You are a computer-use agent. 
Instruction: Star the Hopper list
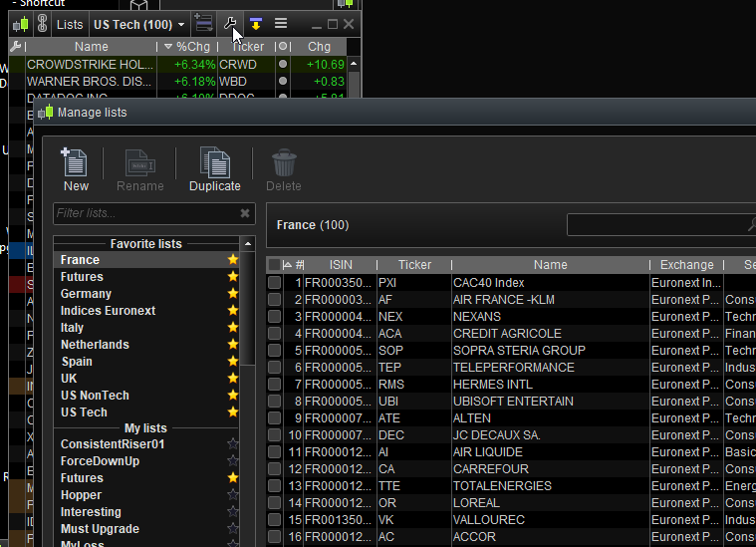233,494
